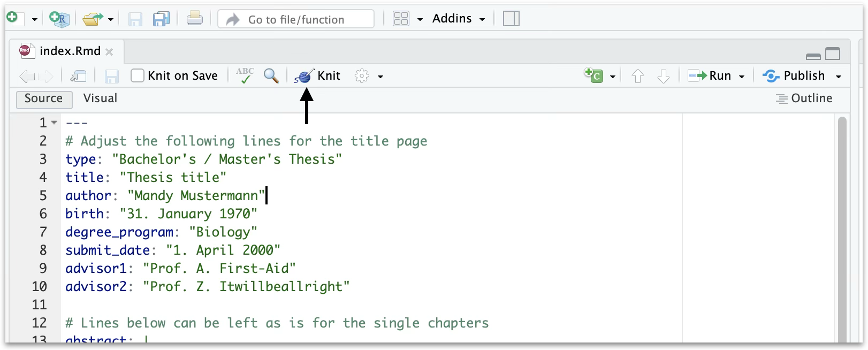Screen dimensions: 868x350
Task: Click the "1. April 2000" submit date
Action: pyautogui.click(x=223, y=250)
